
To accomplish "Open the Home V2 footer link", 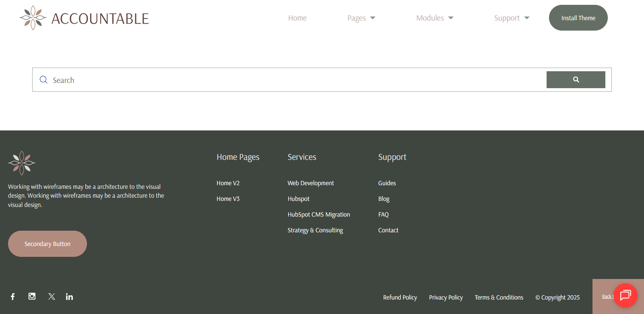I will (228, 183).
